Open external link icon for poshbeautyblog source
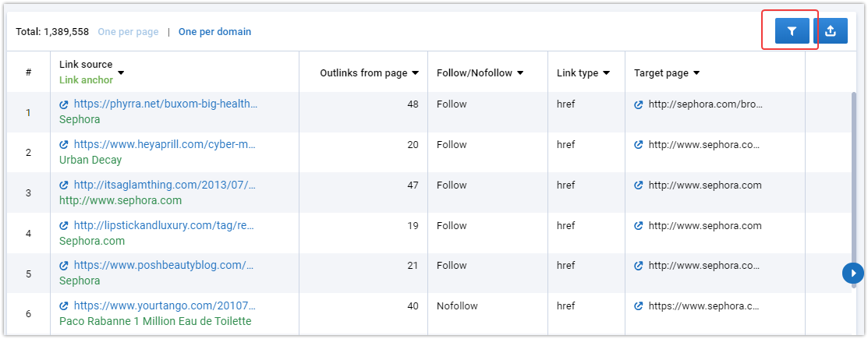Image resolution: width=868 pixels, height=339 pixels. click(64, 266)
